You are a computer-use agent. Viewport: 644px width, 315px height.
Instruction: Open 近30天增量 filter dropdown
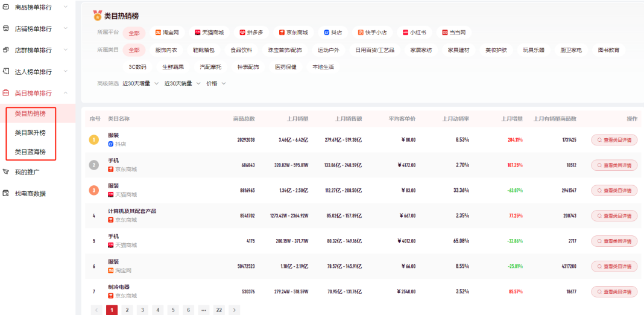pyautogui.click(x=140, y=83)
